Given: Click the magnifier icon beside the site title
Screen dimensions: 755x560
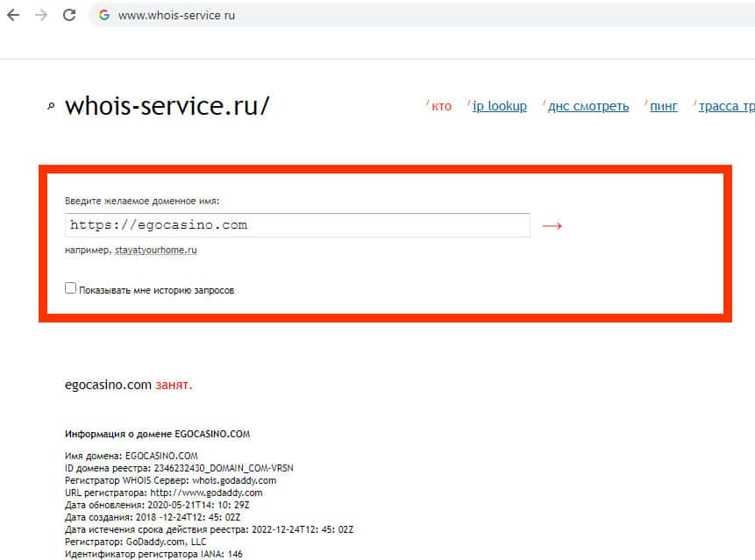Looking at the screenshot, I should click(51, 106).
